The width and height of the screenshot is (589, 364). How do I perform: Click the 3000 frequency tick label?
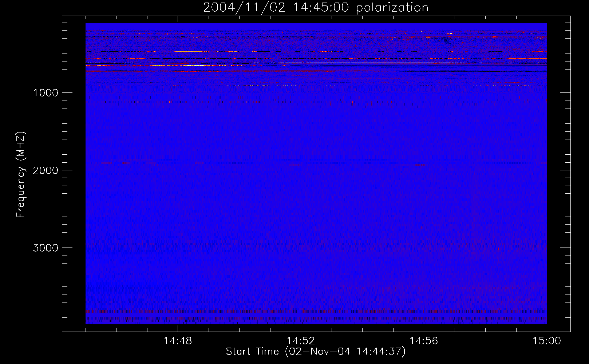pos(46,248)
